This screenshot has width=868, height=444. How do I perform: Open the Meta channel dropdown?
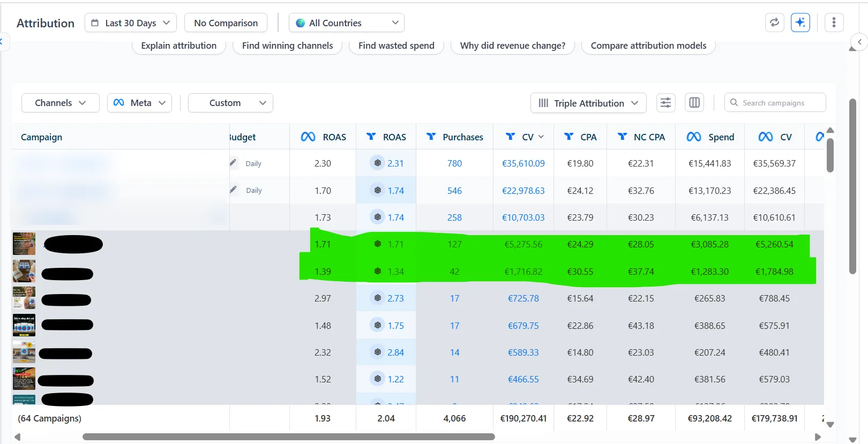point(140,103)
